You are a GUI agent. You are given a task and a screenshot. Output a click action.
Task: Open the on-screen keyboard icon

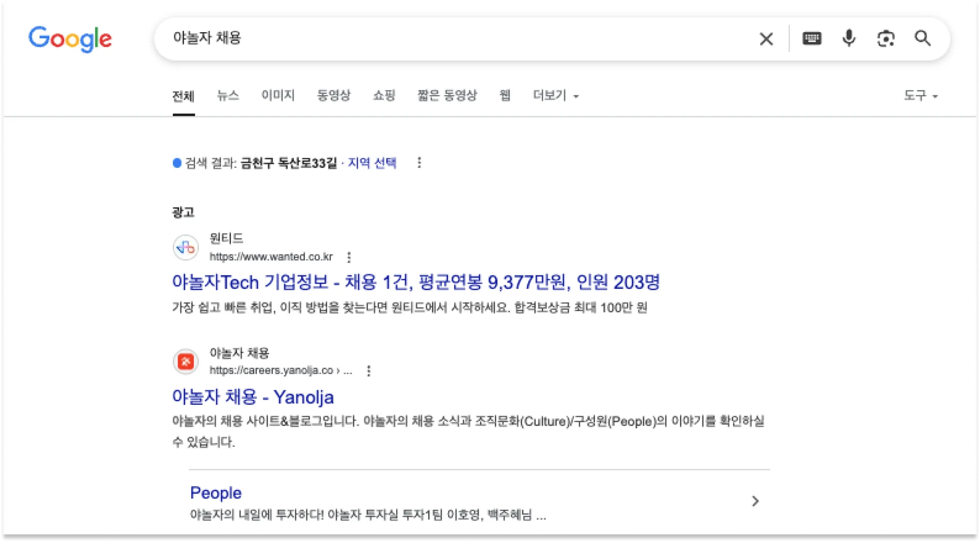[812, 39]
